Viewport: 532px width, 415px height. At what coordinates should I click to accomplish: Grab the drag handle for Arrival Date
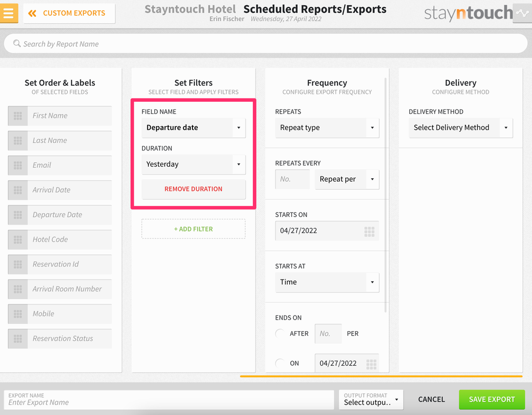point(18,190)
